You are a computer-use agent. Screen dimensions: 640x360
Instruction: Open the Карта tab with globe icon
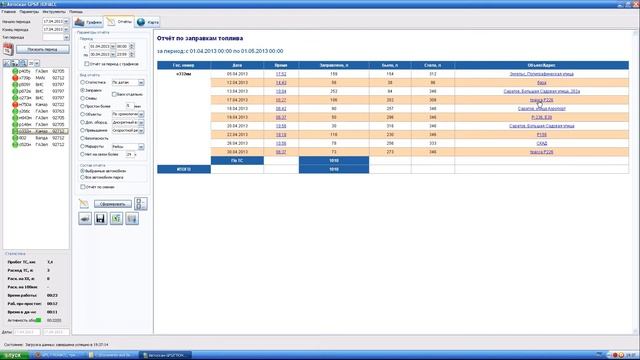click(148, 22)
